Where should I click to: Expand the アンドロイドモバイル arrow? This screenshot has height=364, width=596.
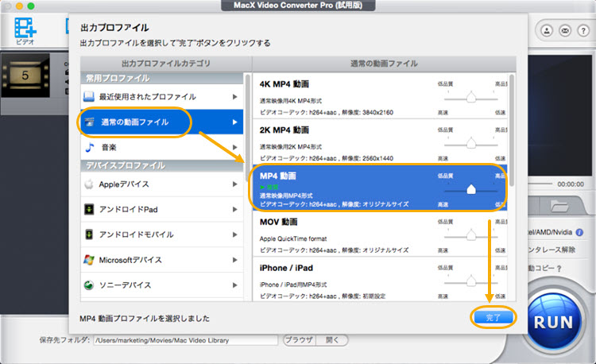[x=235, y=234]
